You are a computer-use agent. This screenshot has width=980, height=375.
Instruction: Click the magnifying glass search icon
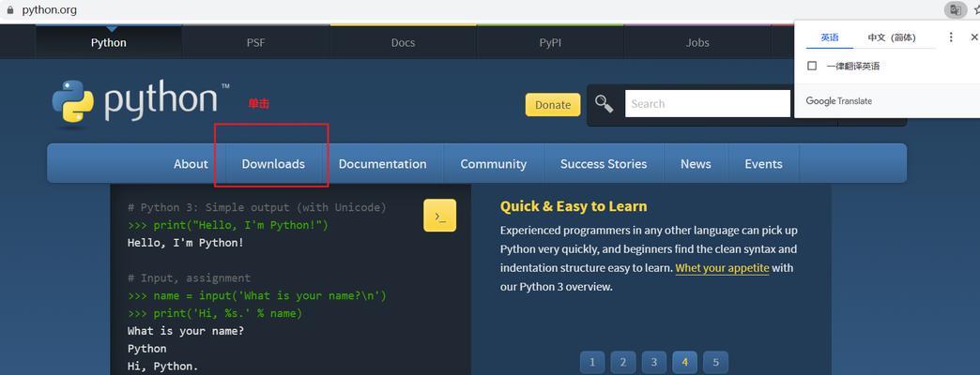coord(604,103)
